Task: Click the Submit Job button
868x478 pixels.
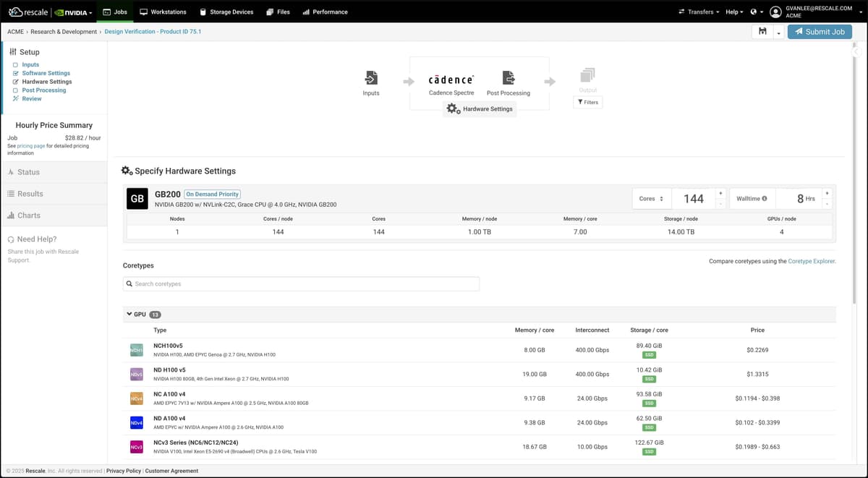Action: click(820, 32)
